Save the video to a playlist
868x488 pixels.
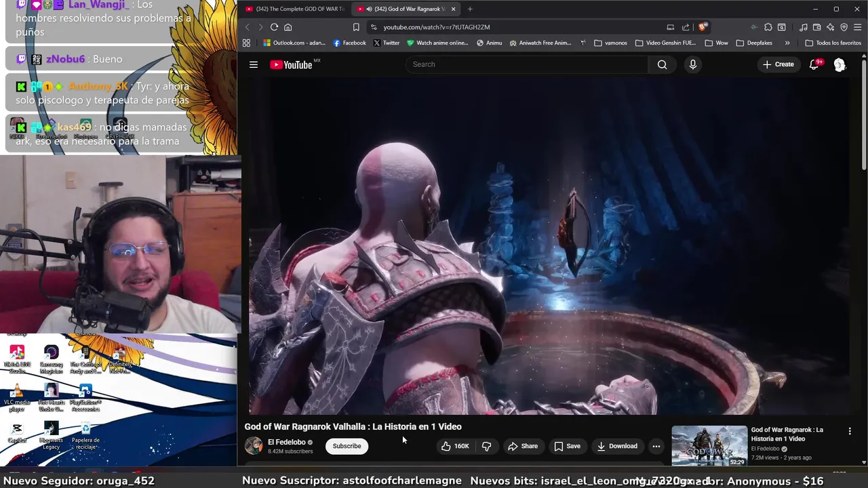point(567,446)
